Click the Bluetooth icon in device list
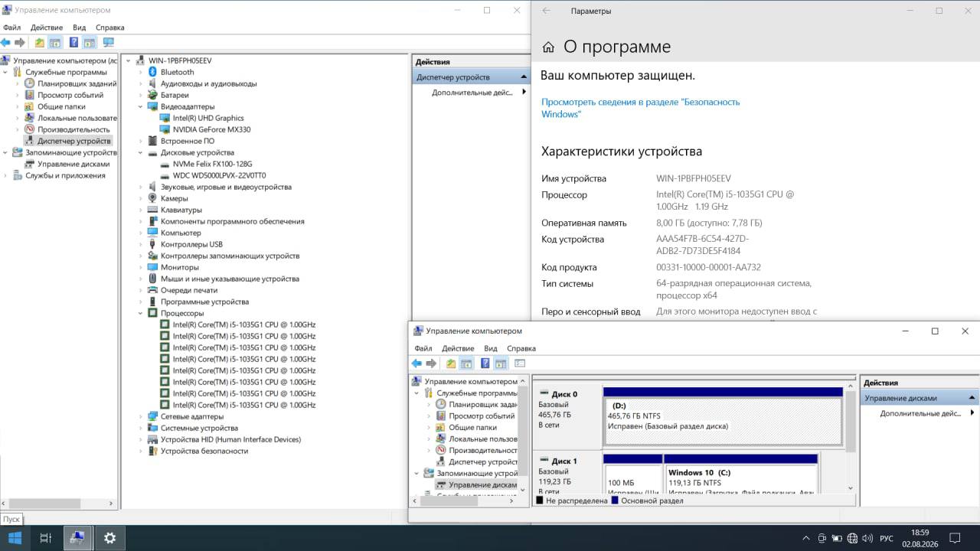The width and height of the screenshot is (980, 551). 153,72
